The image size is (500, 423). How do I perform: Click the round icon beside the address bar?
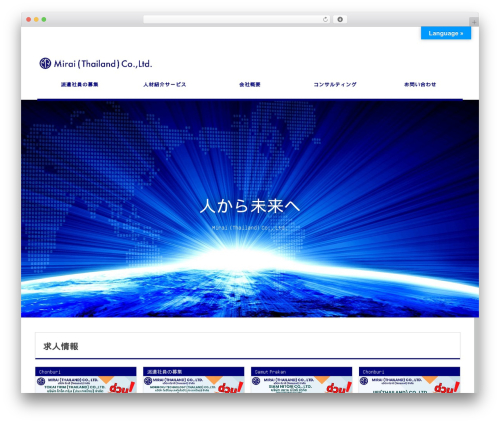pyautogui.click(x=340, y=20)
